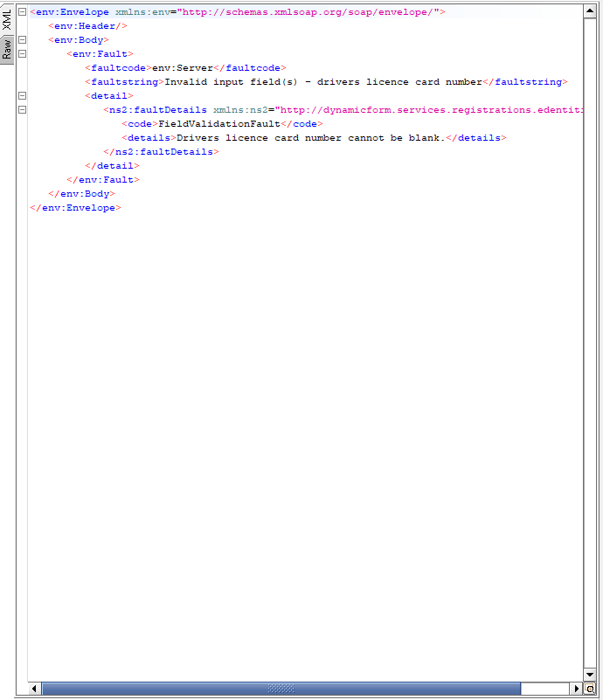Collapse the detail element node
Viewport: 603px width, 700px height.
pos(22,95)
